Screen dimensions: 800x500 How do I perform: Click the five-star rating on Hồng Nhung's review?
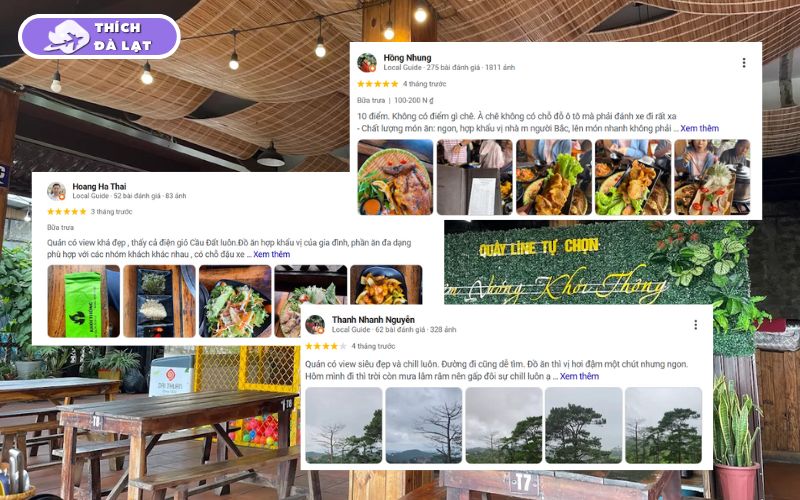(378, 84)
